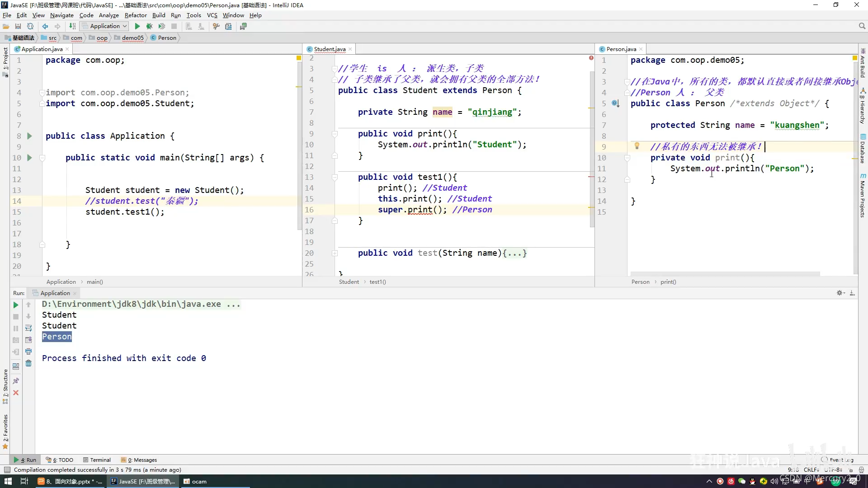Click the Build project toolbar icon
This screenshot has height=488, width=868.
(72, 27)
